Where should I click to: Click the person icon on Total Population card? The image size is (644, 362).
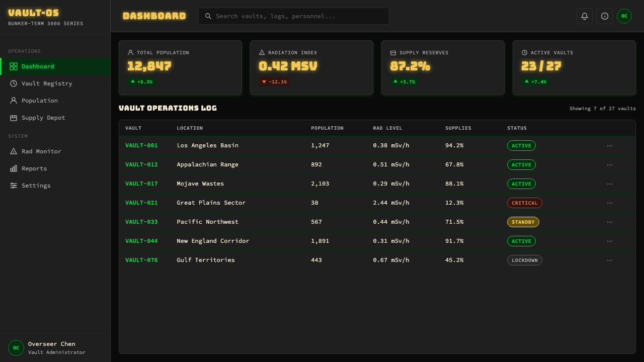pos(131,52)
